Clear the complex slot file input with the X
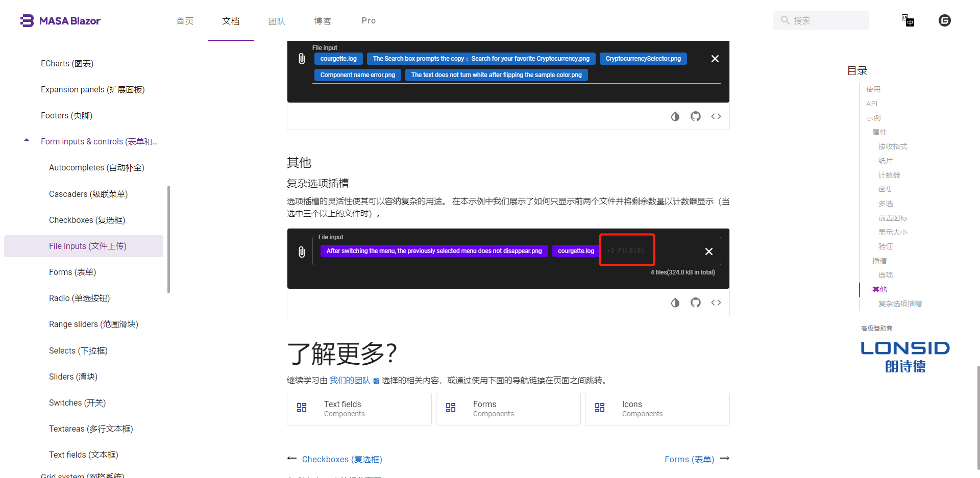 click(709, 251)
